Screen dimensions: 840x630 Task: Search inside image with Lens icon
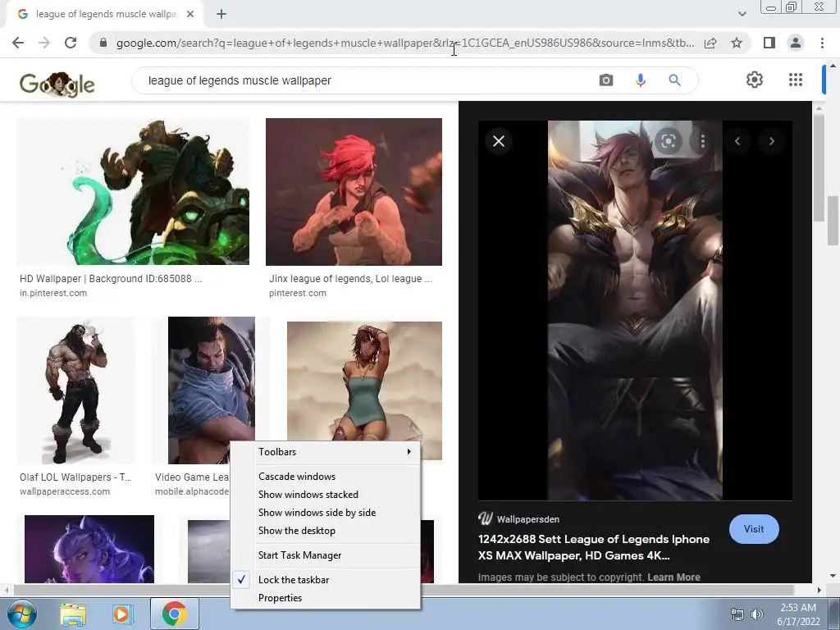[x=668, y=141]
